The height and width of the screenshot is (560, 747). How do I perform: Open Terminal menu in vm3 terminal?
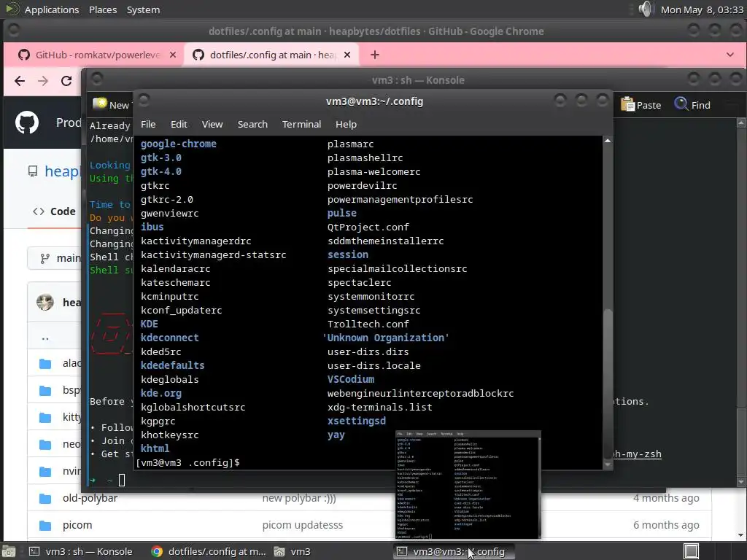(x=301, y=124)
